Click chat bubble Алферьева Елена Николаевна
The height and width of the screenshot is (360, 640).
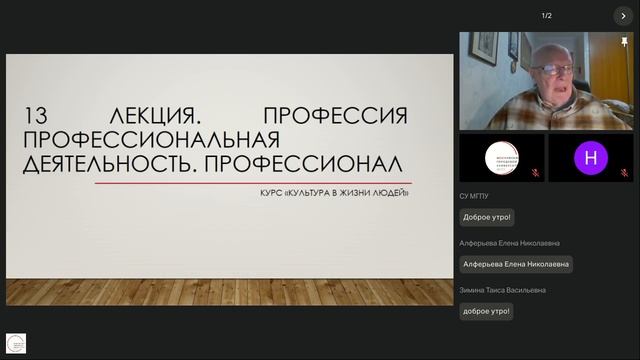516,264
